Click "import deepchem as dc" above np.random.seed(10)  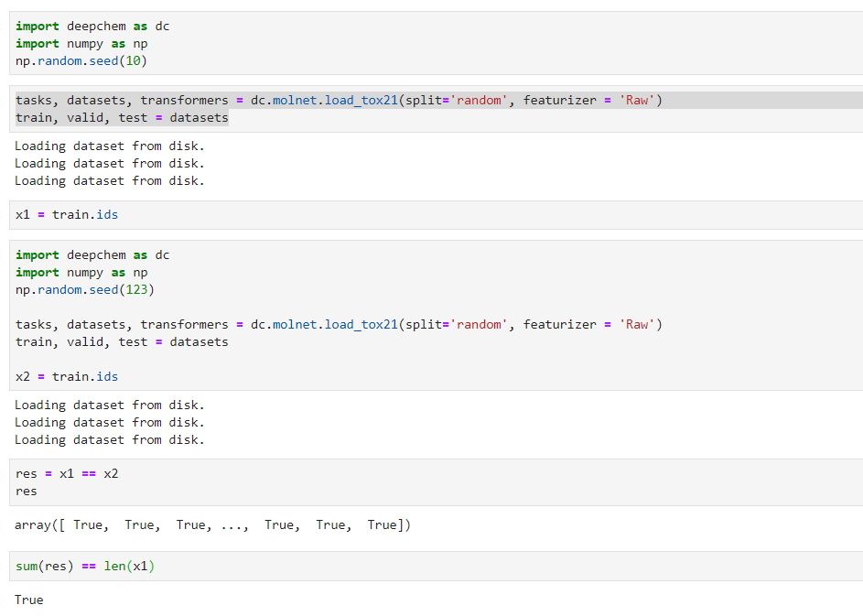(92, 27)
